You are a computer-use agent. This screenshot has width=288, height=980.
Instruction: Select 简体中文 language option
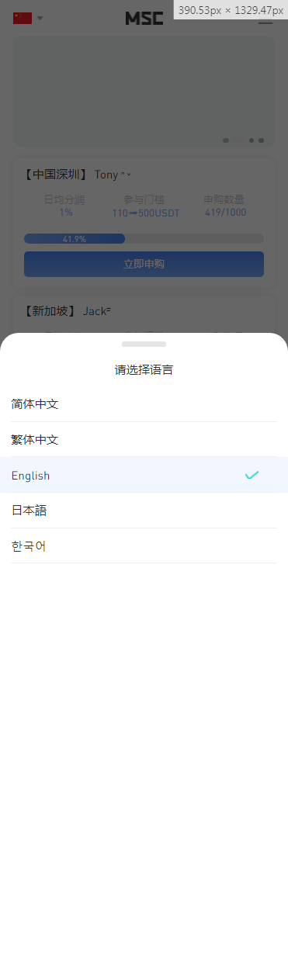coord(144,404)
